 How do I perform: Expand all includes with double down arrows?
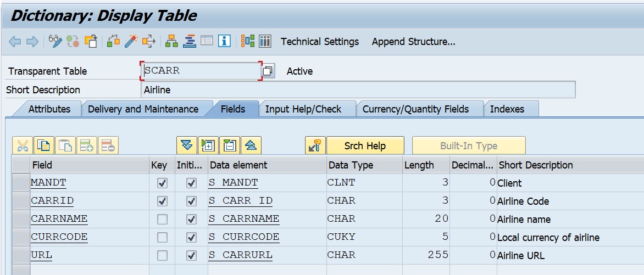coord(187,145)
